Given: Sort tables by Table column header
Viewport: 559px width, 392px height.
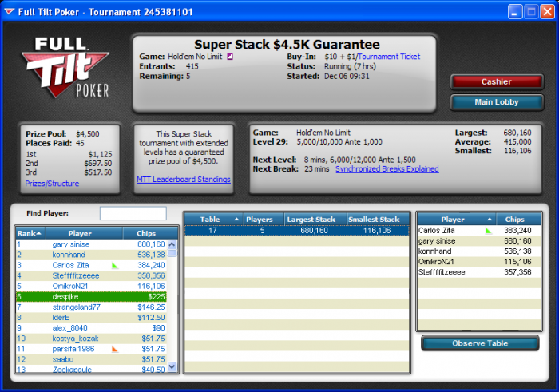Looking at the screenshot, I should click(x=213, y=220).
